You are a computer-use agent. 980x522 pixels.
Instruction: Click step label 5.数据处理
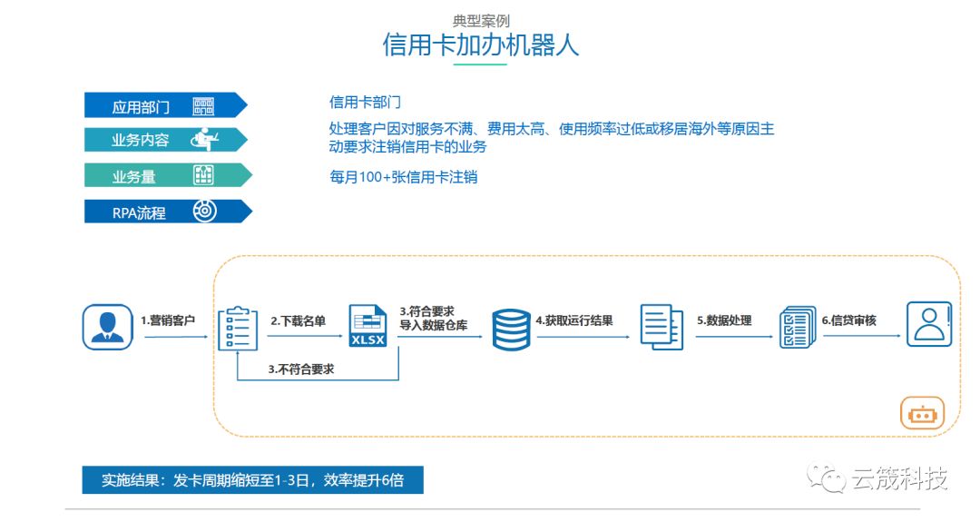724,320
